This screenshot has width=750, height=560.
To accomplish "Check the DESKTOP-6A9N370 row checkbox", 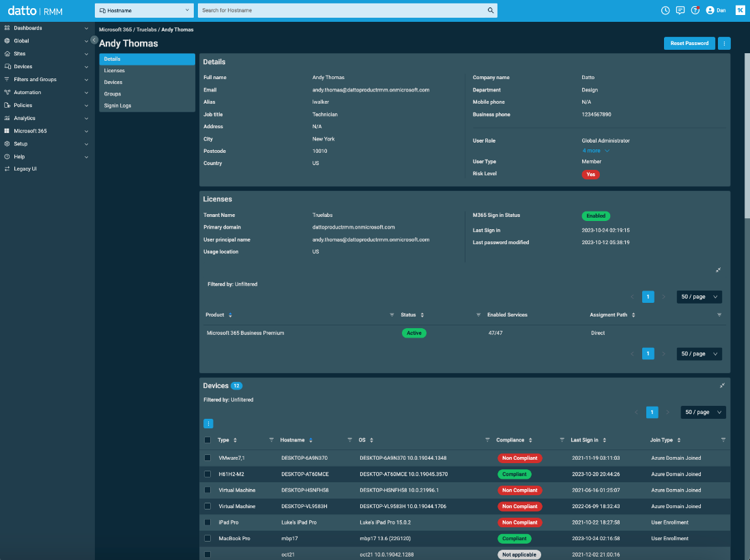I will (207, 458).
